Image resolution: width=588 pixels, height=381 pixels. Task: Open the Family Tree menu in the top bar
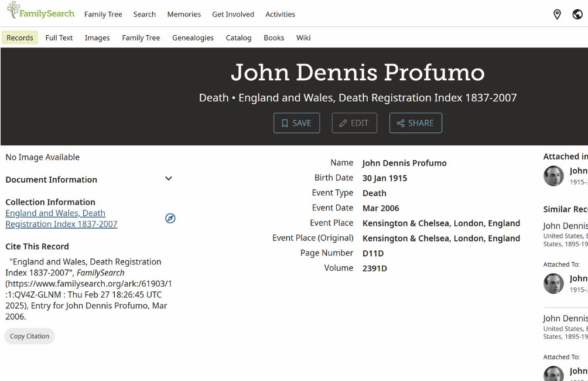tap(103, 14)
